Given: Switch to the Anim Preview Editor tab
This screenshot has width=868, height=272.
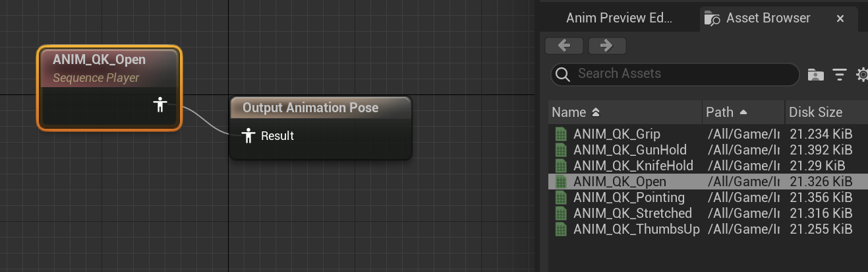Looking at the screenshot, I should coord(618,18).
